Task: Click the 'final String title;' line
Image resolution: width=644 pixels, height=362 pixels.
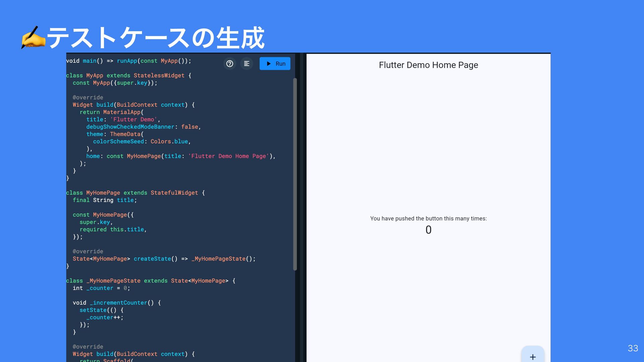Action: (105, 200)
